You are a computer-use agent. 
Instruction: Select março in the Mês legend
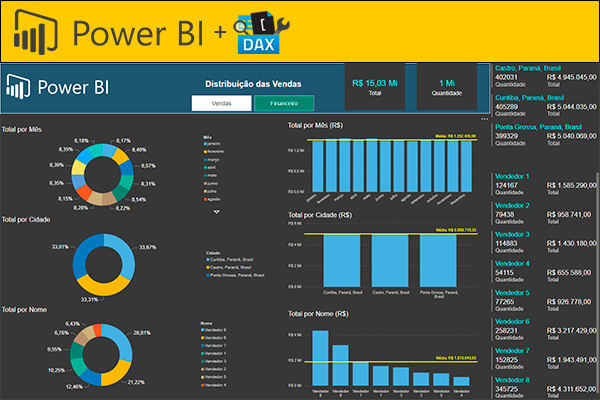212,160
